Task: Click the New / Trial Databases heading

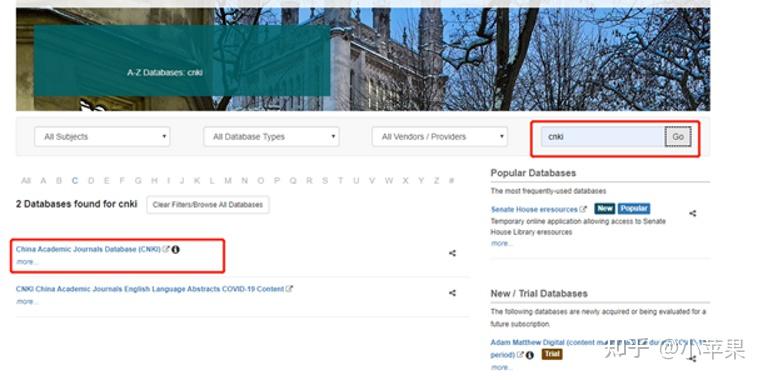Action: [x=539, y=294]
